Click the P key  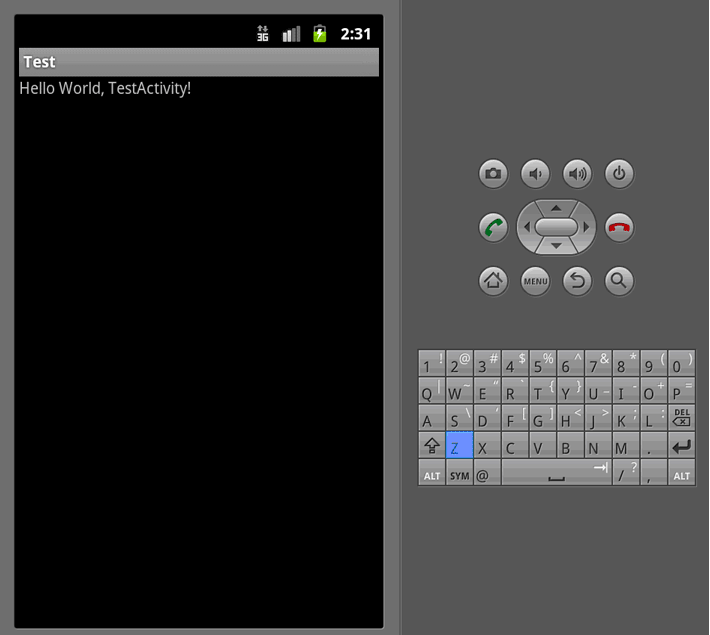[681, 390]
